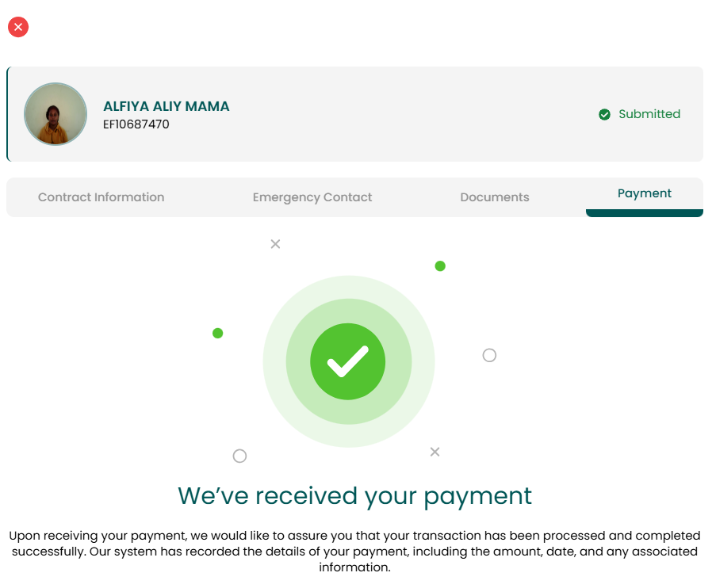Click the green dot above the checkmark
Viewport: 716px width, 588px height.
[440, 266]
